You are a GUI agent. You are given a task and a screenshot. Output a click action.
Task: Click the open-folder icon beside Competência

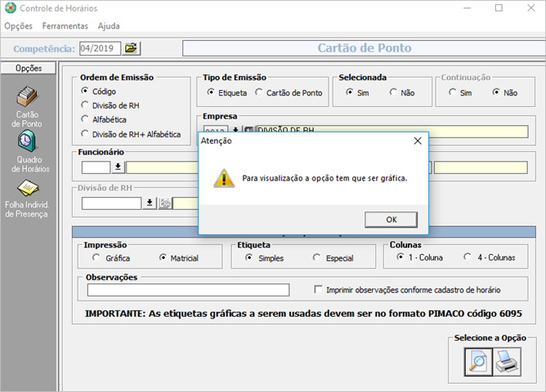[131, 48]
